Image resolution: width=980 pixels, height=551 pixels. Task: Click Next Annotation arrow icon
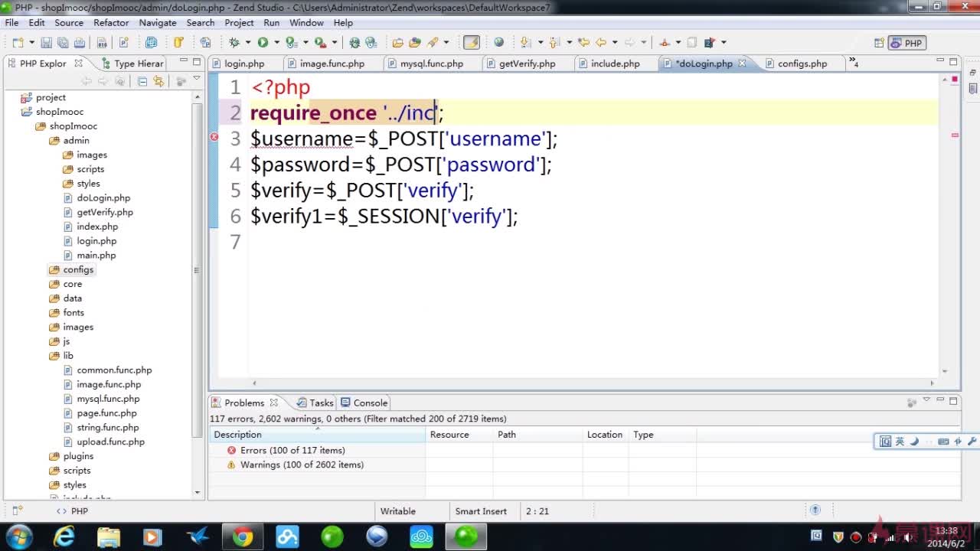click(526, 43)
